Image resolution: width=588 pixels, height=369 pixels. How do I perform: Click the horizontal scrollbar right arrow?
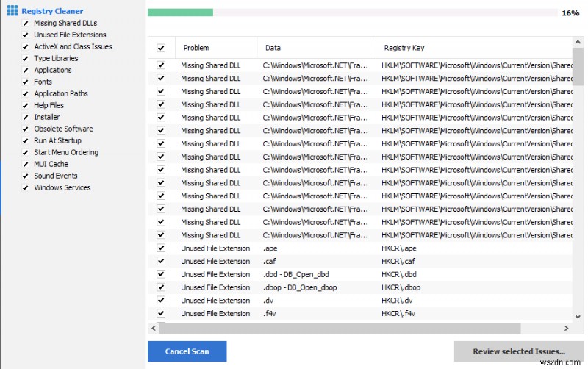[567, 329]
